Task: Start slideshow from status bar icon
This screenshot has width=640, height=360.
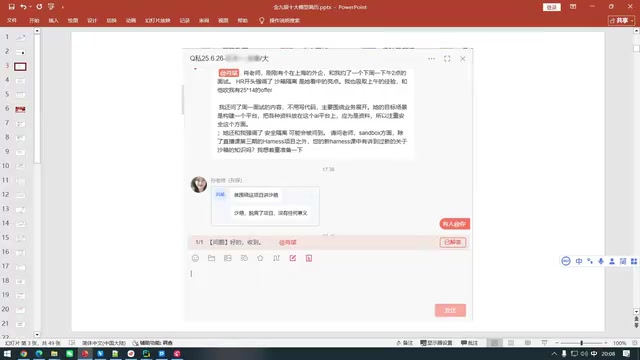Action: 544,343
